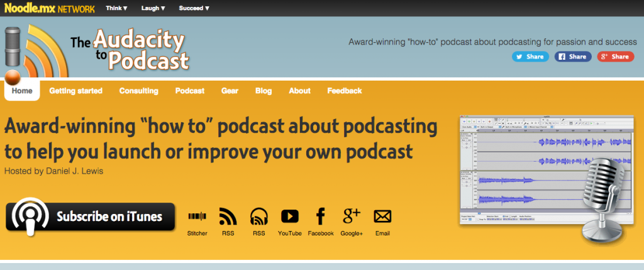The image size is (644, 270).
Task: Share on Facebook button
Action: tap(573, 57)
